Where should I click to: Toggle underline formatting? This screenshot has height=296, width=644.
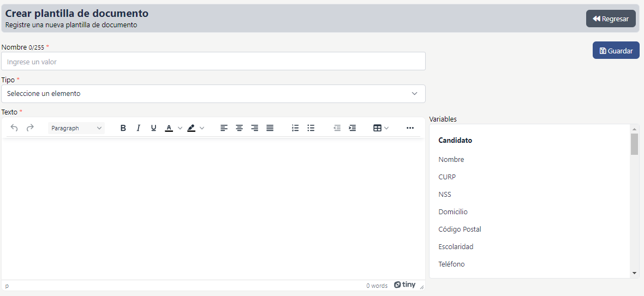click(153, 128)
